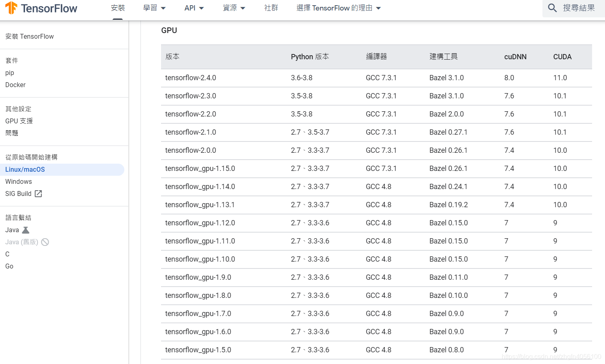Click Bazel 0.11.0 build tool cell

click(x=448, y=277)
